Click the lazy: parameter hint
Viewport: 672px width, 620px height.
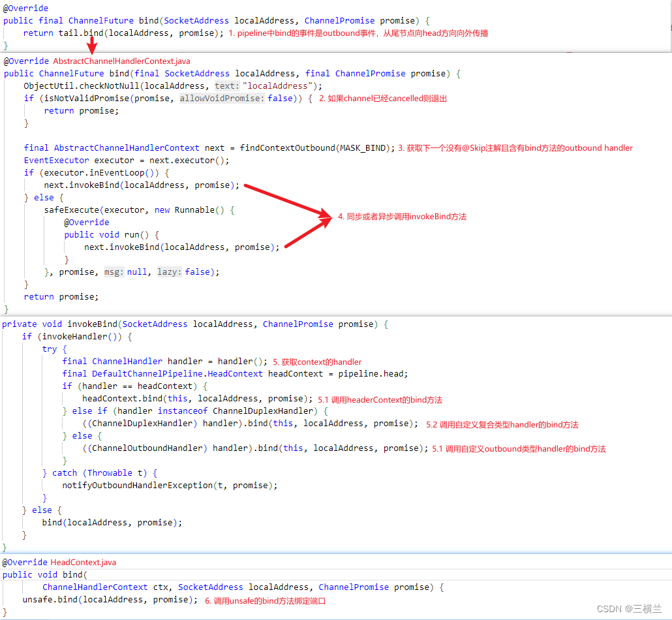[169, 272]
